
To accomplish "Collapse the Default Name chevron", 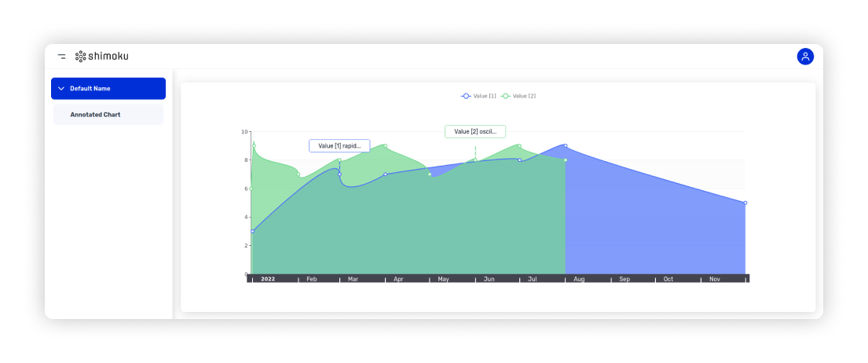I will [x=61, y=89].
